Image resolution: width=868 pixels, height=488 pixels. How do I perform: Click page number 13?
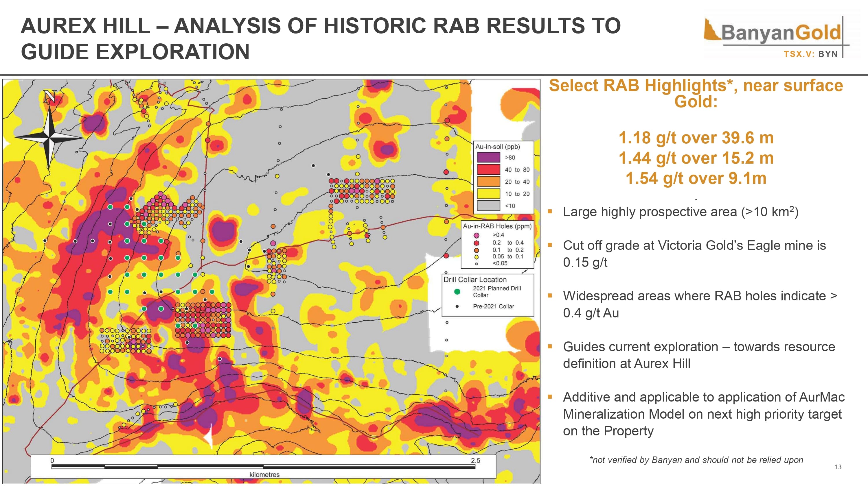click(838, 467)
